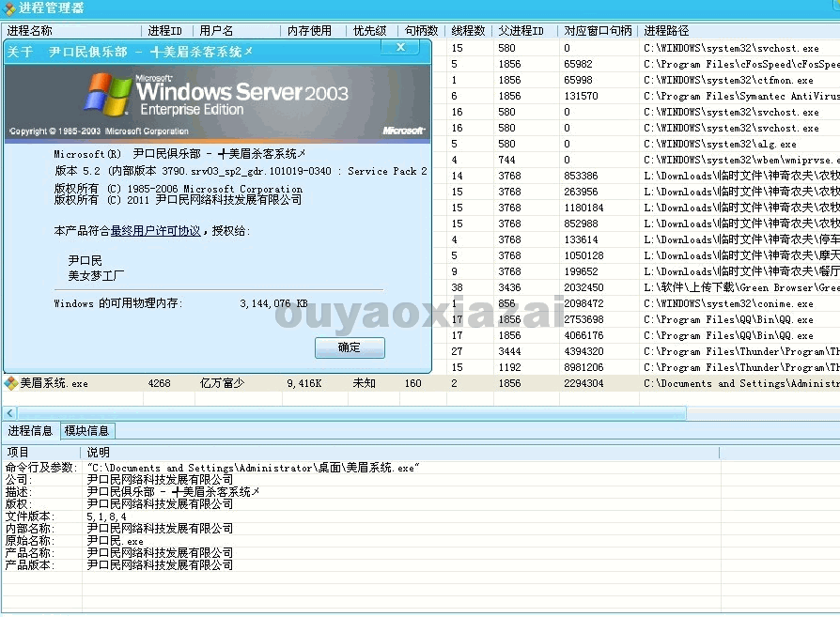Viewport: 840px width, 617px height.
Task: Click window handle value 4066176
Action: tap(583, 336)
